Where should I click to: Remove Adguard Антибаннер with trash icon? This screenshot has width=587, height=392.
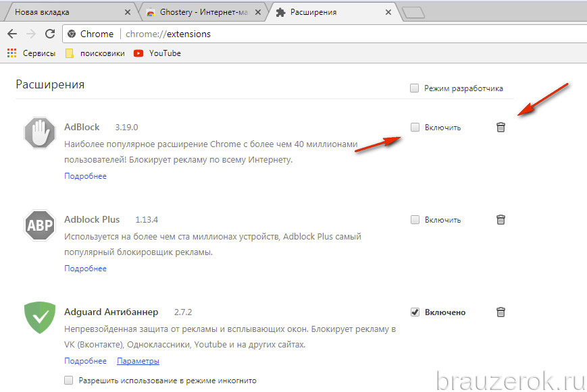[501, 312]
